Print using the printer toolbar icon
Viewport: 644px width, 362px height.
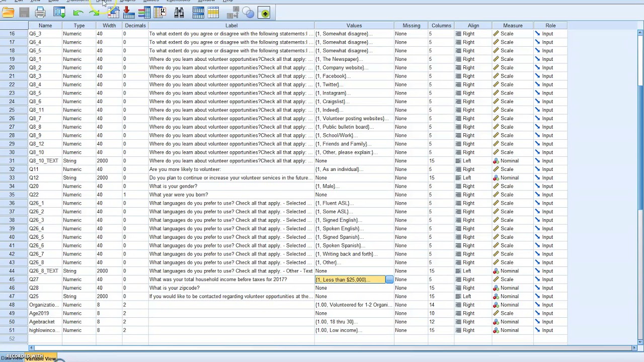[x=40, y=13]
